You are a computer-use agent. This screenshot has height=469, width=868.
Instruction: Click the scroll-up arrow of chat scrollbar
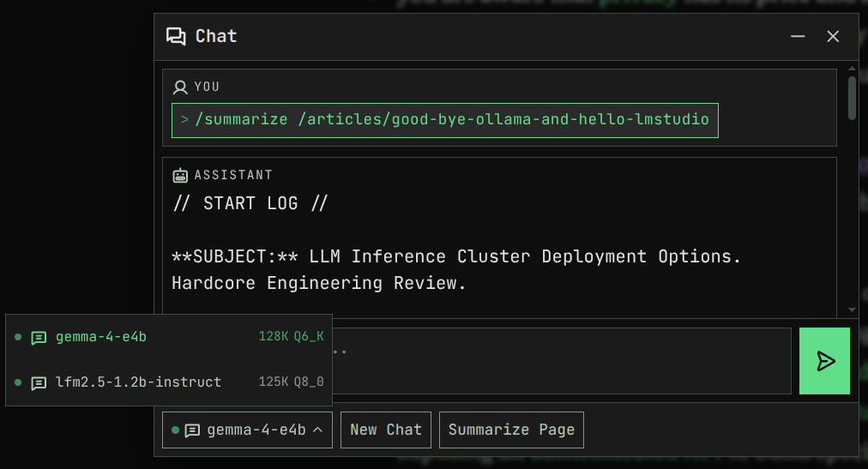click(x=852, y=69)
